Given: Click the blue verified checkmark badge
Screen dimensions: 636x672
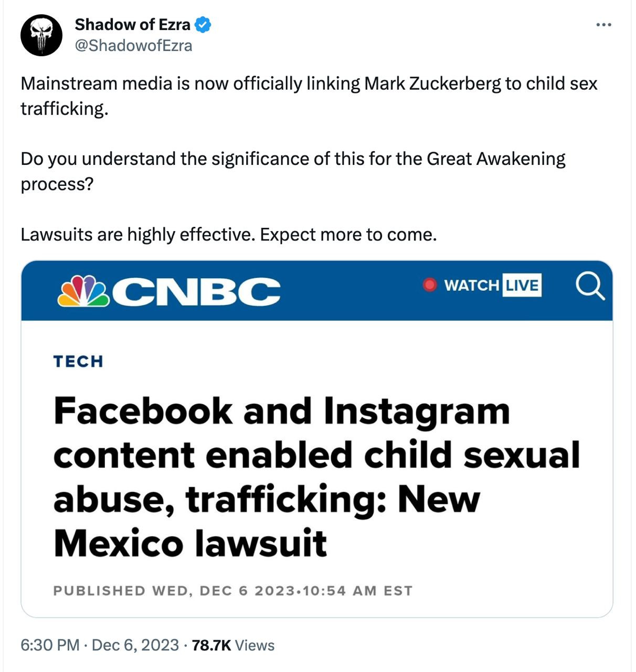Looking at the screenshot, I should tap(203, 25).
